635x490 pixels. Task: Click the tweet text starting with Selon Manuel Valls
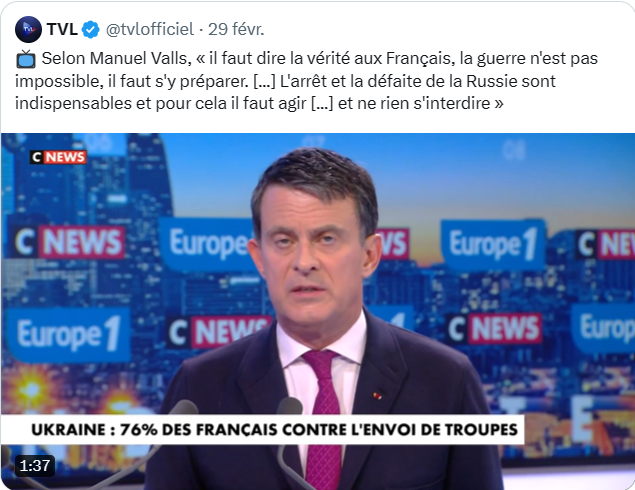click(307, 81)
